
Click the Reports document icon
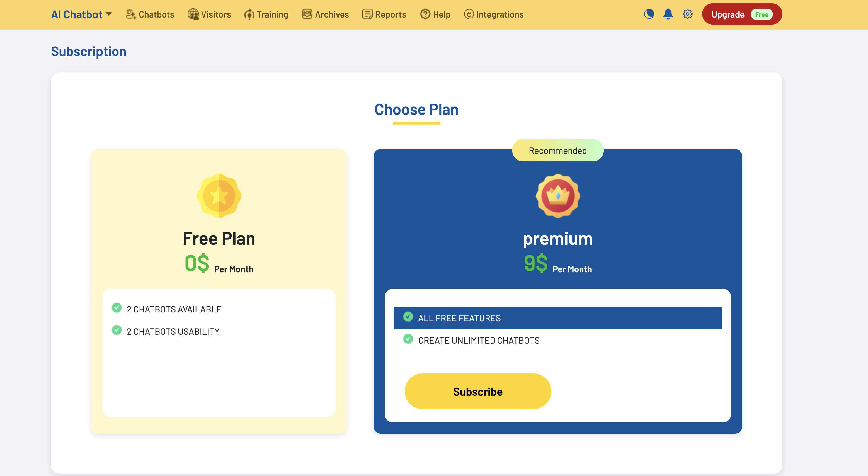(x=367, y=14)
